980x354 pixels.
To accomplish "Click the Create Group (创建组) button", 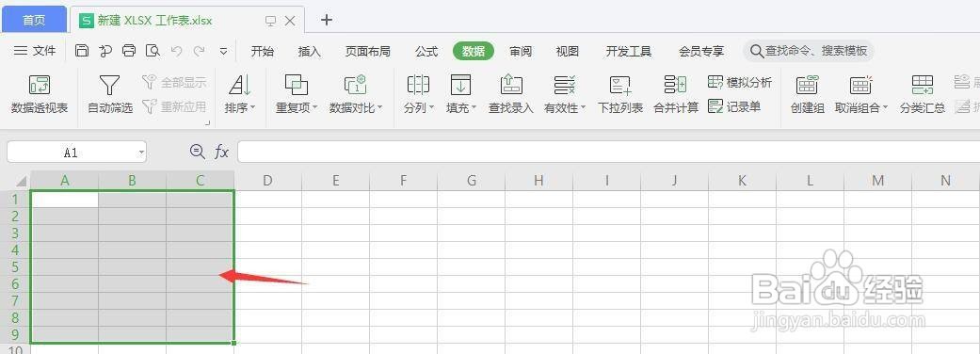I will coord(807,94).
